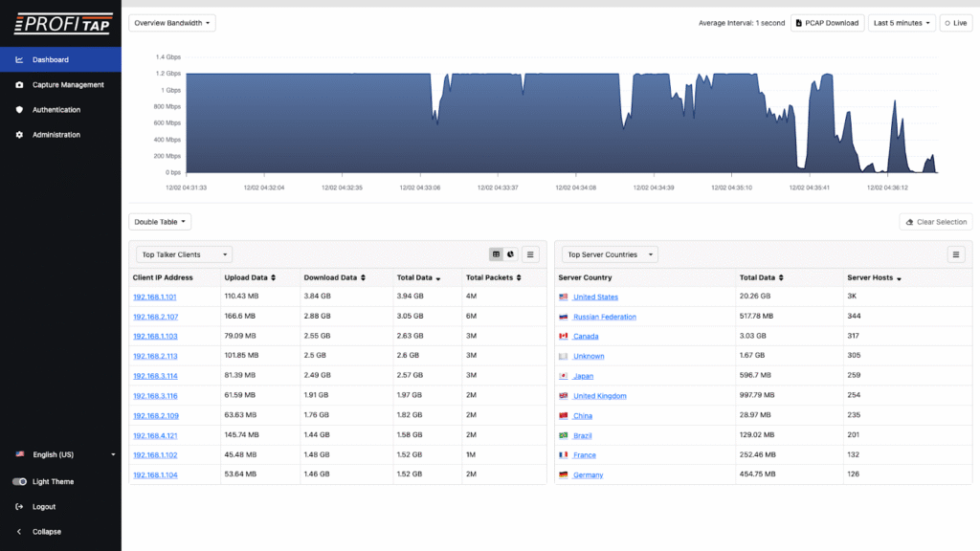Click the Administration gear icon
Viewport: 980px width, 551px height.
pyautogui.click(x=19, y=135)
